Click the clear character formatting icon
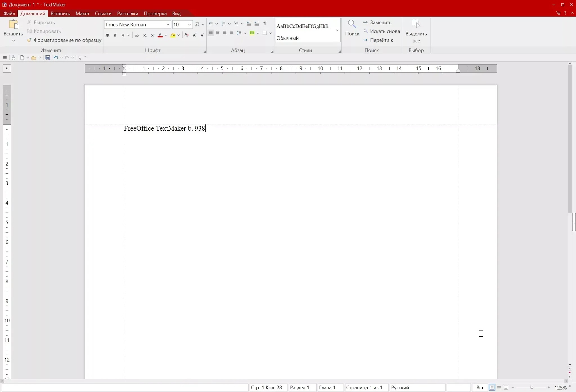This screenshot has height=392, width=576. click(x=186, y=35)
